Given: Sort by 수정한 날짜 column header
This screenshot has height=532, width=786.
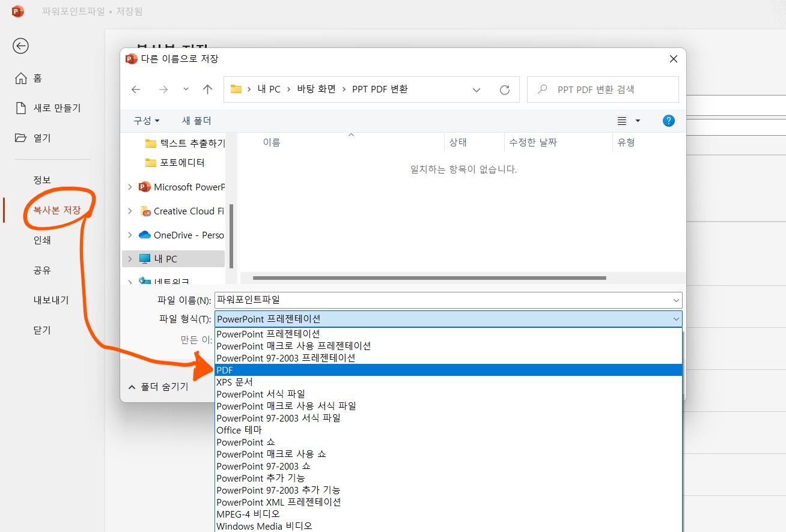Looking at the screenshot, I should pyautogui.click(x=533, y=143).
